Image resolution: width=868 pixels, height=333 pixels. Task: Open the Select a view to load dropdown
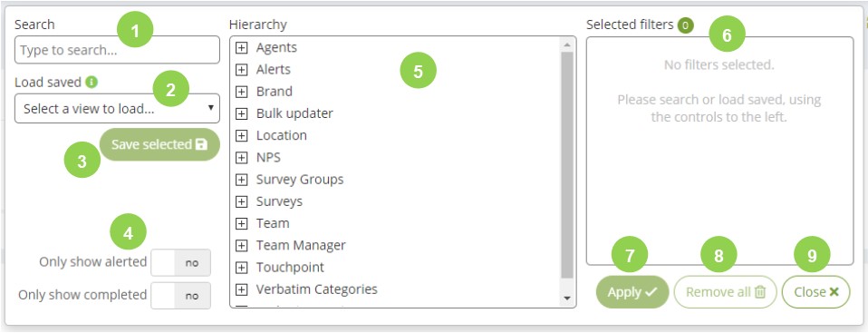click(118, 109)
